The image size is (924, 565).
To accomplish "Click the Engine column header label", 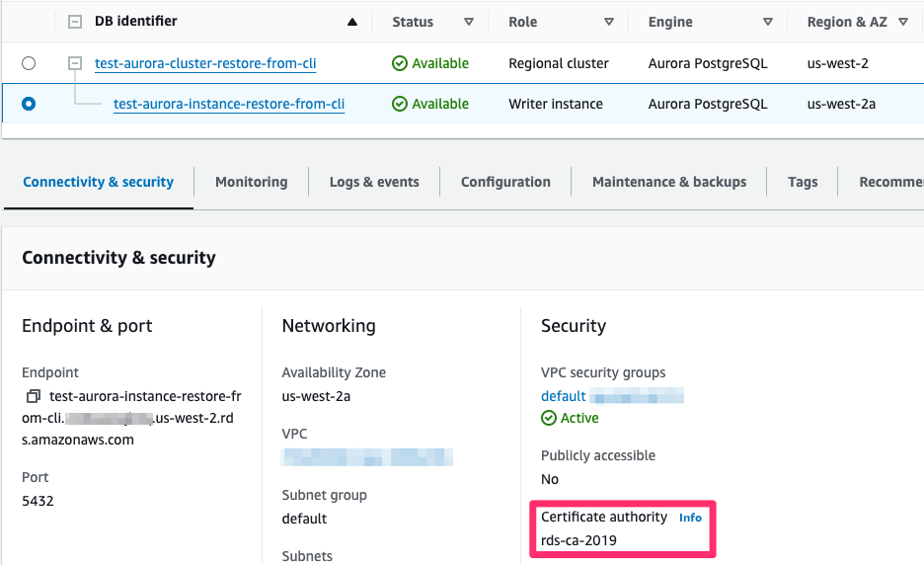I will point(670,22).
